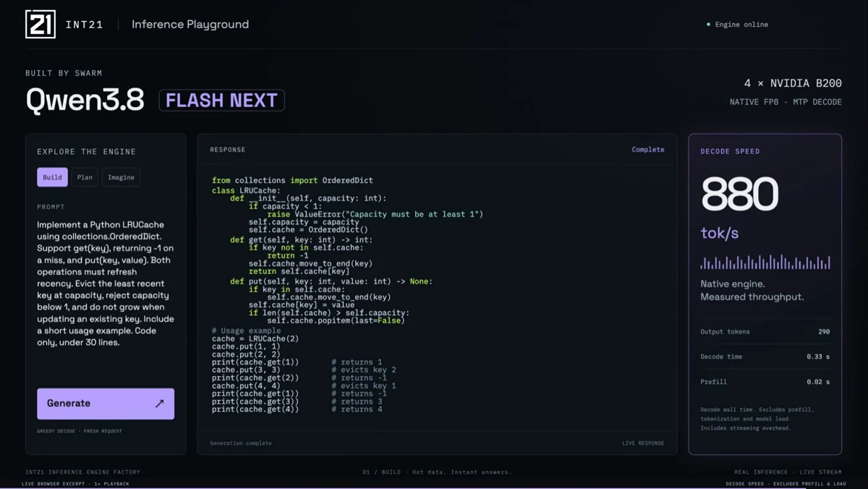868x489 pixels.
Task: Click the DECODE SPEED heading
Action: (730, 152)
